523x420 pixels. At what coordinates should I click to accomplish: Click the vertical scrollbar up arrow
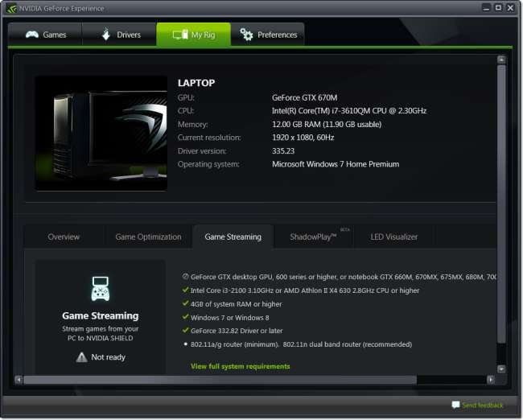point(501,60)
